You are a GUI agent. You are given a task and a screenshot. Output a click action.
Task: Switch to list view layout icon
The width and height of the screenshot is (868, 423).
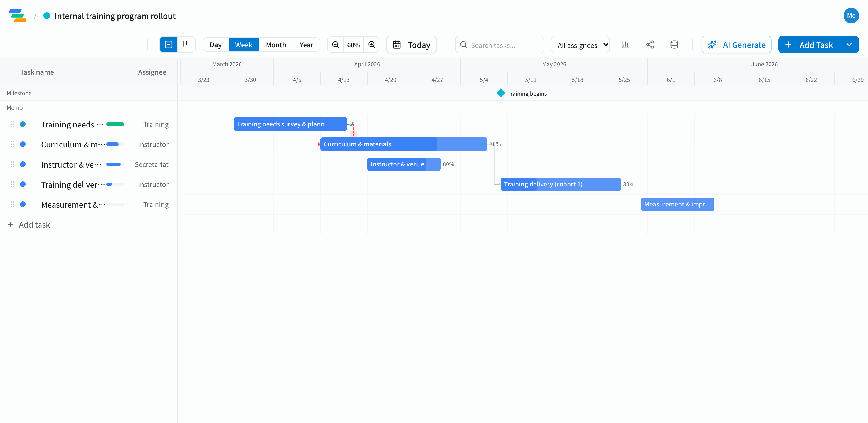169,45
